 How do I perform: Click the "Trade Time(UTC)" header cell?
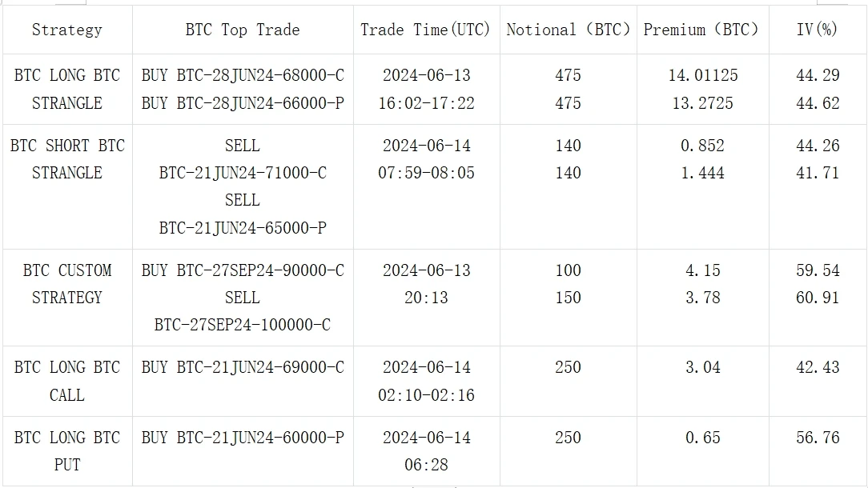[425, 30]
